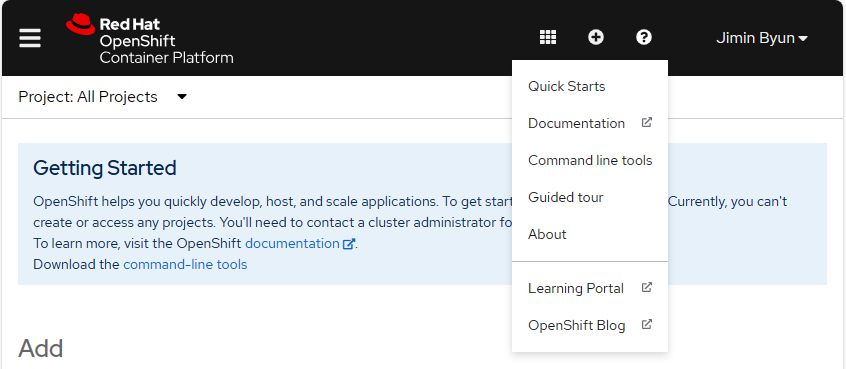Image resolution: width=846 pixels, height=369 pixels.
Task: Expand the Jimin Byun user dropdown
Action: 761,38
